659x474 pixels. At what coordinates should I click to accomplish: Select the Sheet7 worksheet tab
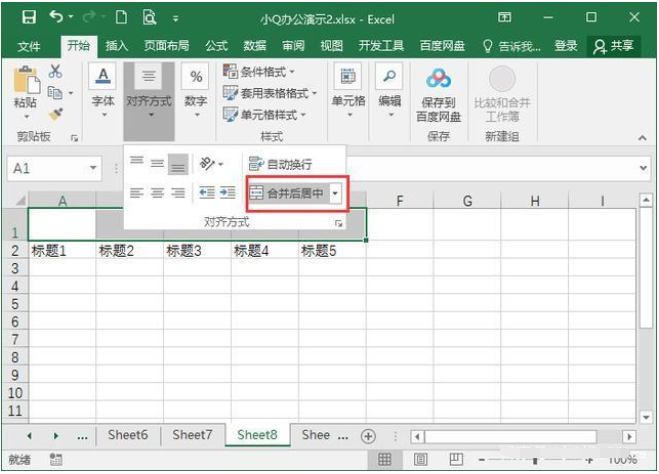[192, 435]
